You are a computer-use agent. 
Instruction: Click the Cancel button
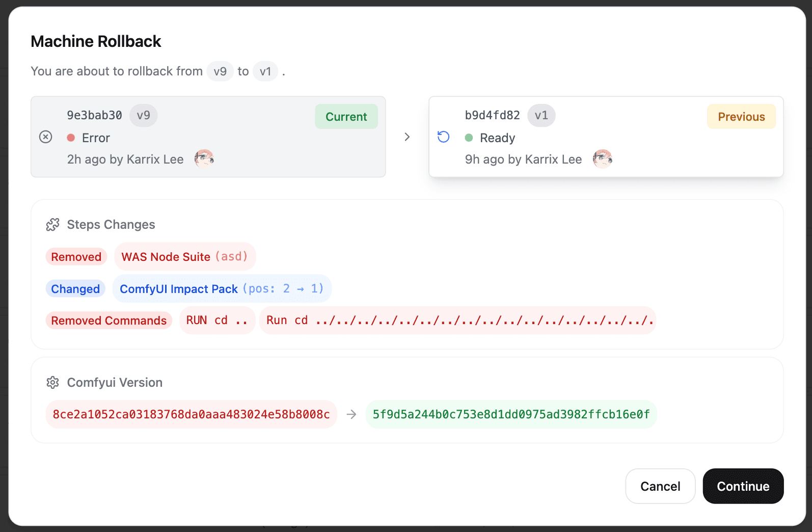(x=660, y=486)
